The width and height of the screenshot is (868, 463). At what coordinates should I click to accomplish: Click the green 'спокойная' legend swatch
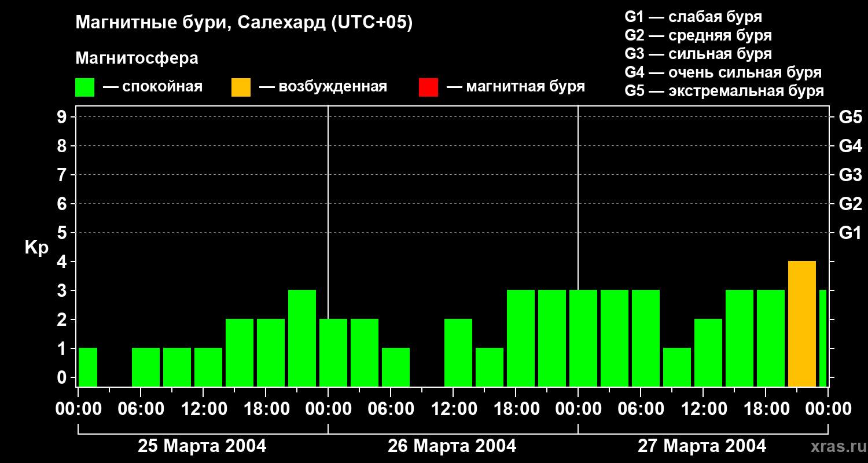click(x=84, y=87)
